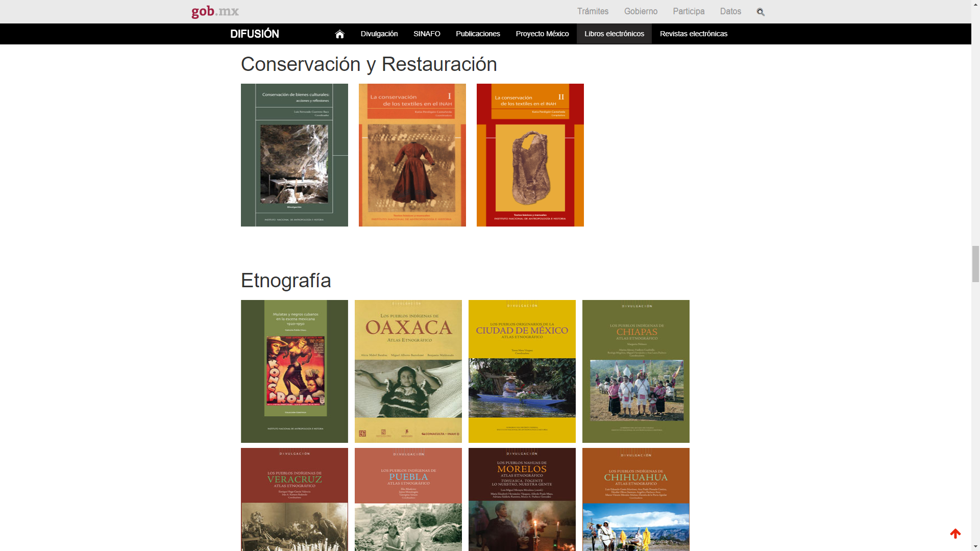
Task: Select the Chiapas Atlas Etnográfico cover
Action: [635, 371]
